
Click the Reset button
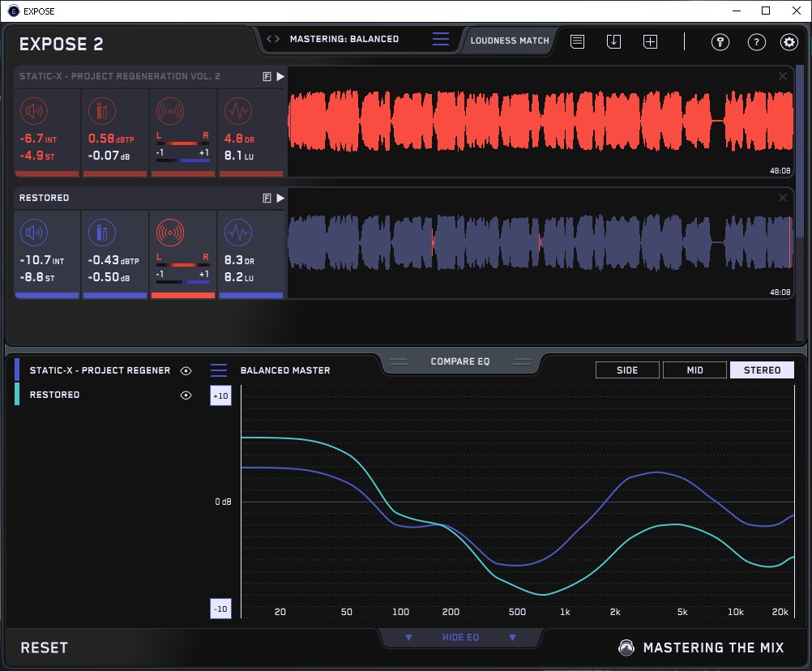44,647
